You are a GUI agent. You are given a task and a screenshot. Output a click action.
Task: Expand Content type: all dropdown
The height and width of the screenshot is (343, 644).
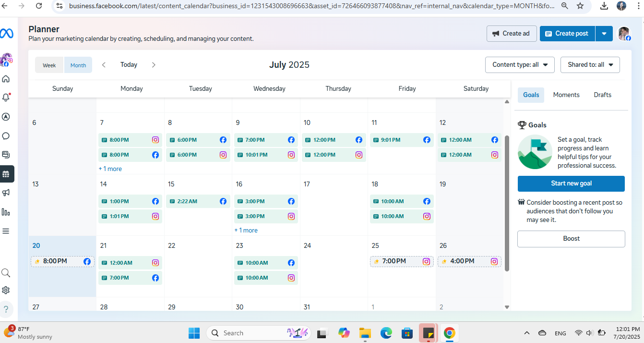[x=520, y=65]
